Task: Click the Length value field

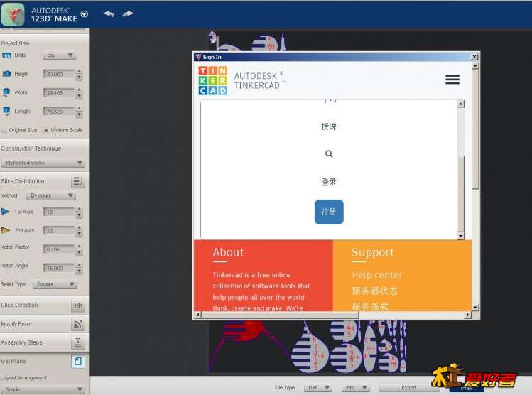Action: (x=58, y=112)
